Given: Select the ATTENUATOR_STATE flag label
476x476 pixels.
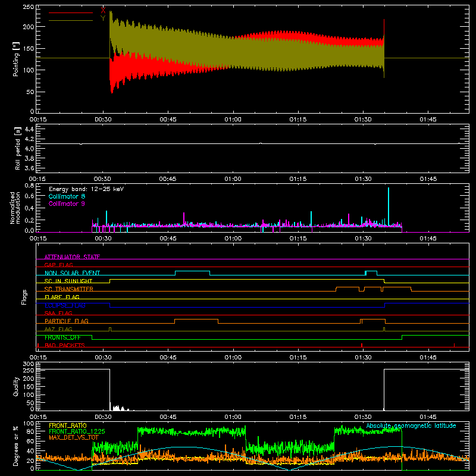Looking at the screenshot, I should 72,257.
